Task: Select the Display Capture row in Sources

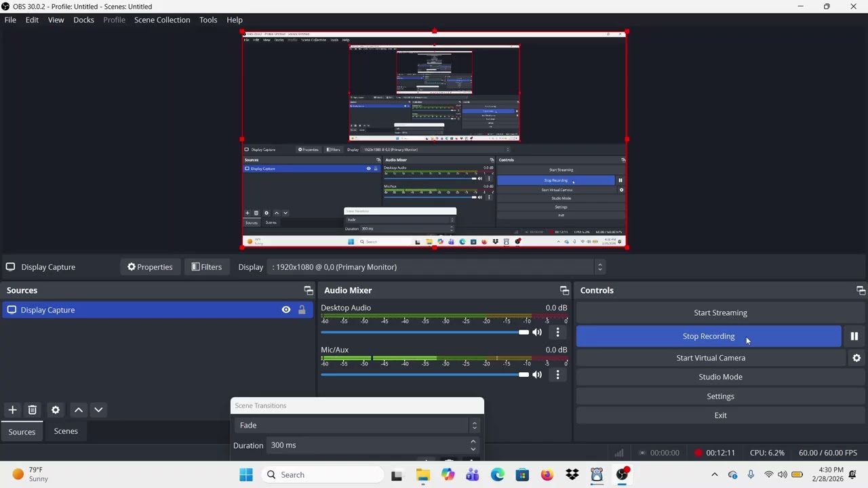Action: pos(157,310)
